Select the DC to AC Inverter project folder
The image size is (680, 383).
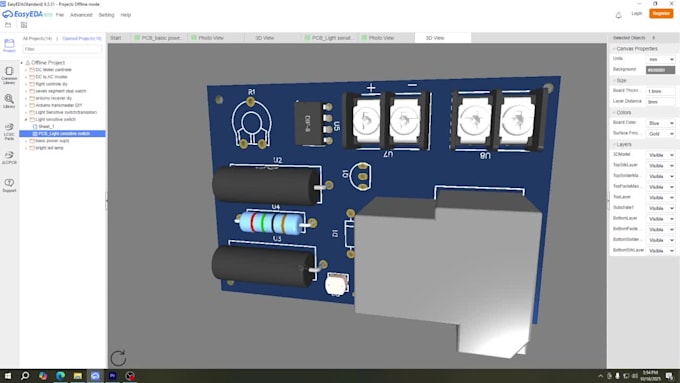pos(52,77)
